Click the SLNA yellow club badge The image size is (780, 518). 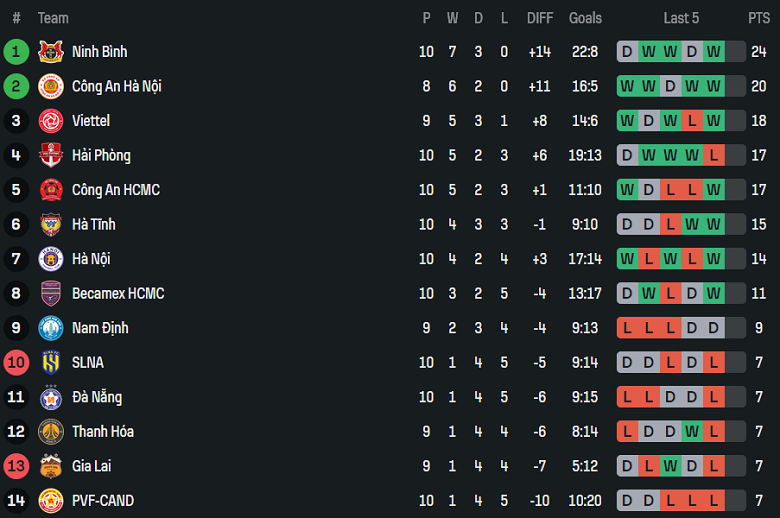coord(50,363)
